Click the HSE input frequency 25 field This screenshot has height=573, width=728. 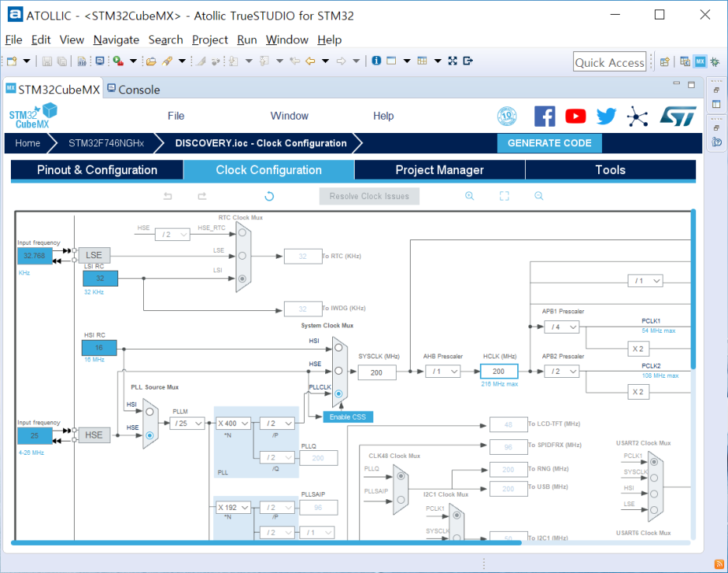click(x=35, y=435)
